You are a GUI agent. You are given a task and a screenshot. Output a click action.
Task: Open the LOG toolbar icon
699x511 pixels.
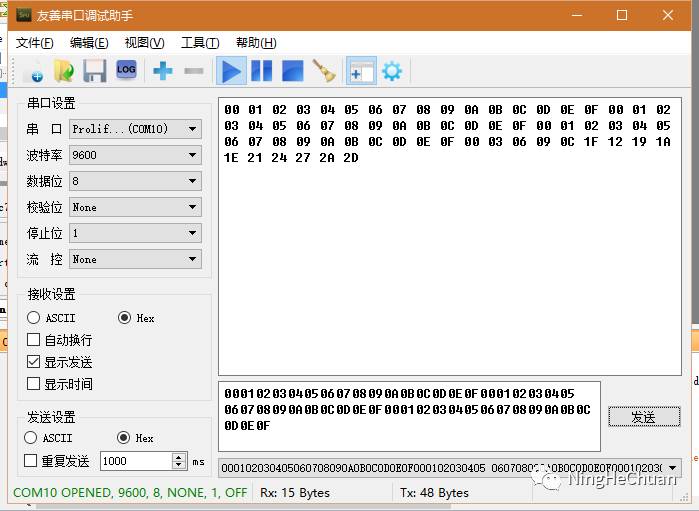click(126, 70)
